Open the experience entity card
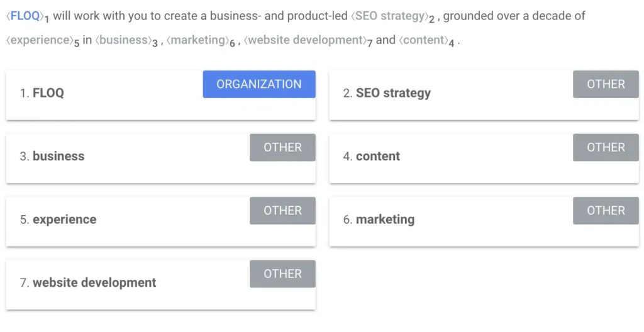The width and height of the screenshot is (644, 332). tap(160, 222)
